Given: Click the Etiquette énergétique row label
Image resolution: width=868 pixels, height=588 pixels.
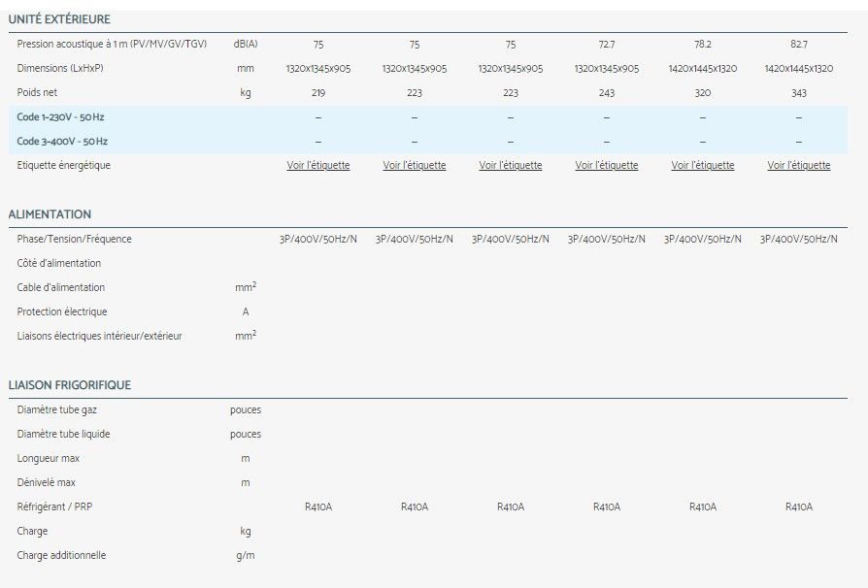Looking at the screenshot, I should click(x=64, y=166).
